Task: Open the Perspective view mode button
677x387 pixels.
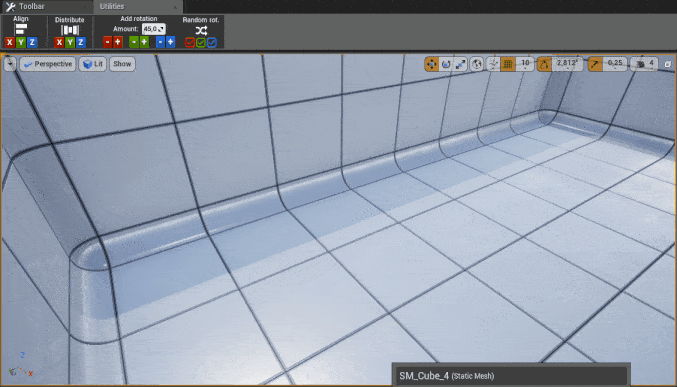Action: 48,64
